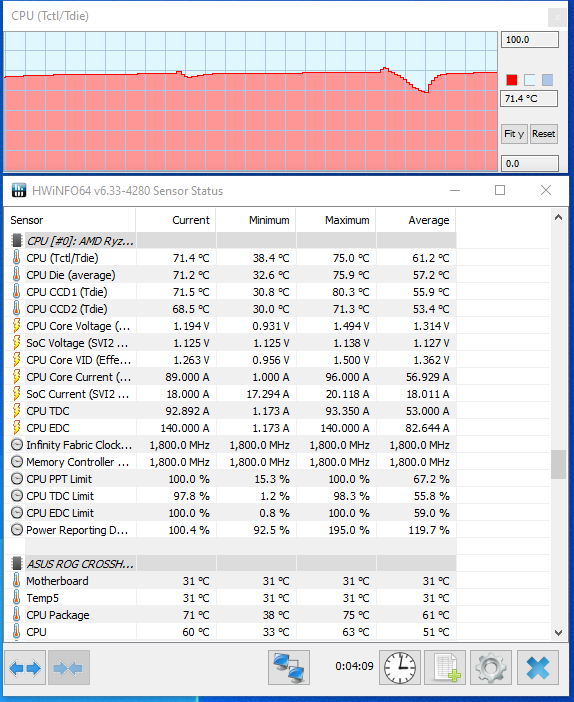Click the Fit y button in graph window

(x=514, y=134)
